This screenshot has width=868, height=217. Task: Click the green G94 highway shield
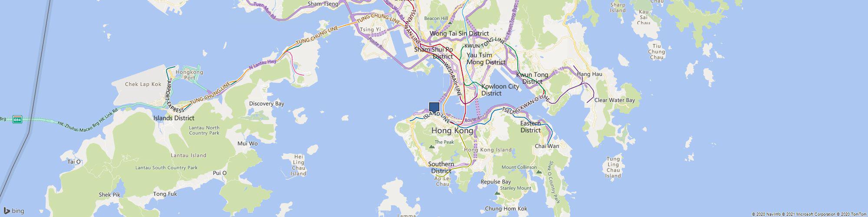(x=17, y=120)
